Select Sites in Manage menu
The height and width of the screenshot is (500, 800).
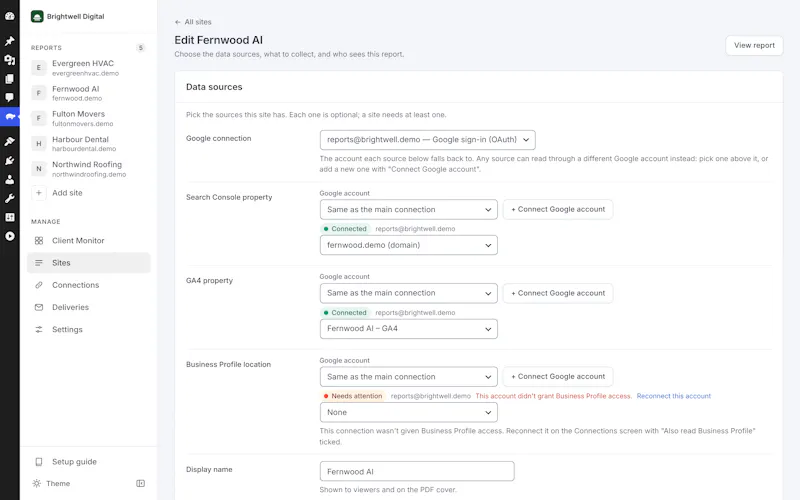click(x=89, y=263)
